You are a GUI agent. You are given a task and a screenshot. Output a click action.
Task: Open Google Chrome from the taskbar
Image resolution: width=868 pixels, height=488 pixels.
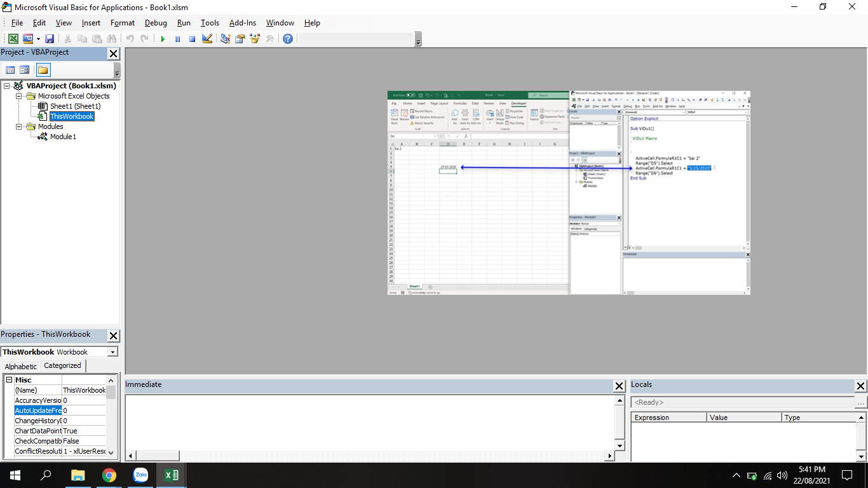(109, 475)
